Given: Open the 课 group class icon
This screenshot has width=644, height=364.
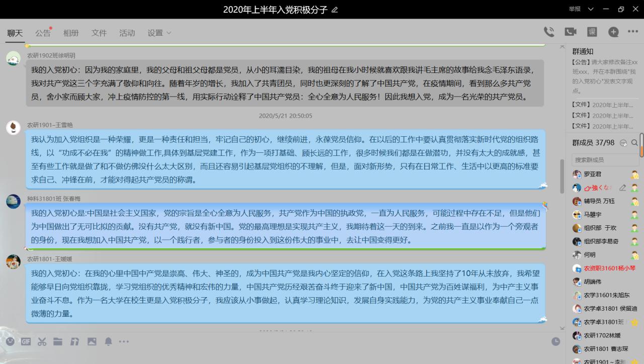Looking at the screenshot, I should [x=592, y=32].
